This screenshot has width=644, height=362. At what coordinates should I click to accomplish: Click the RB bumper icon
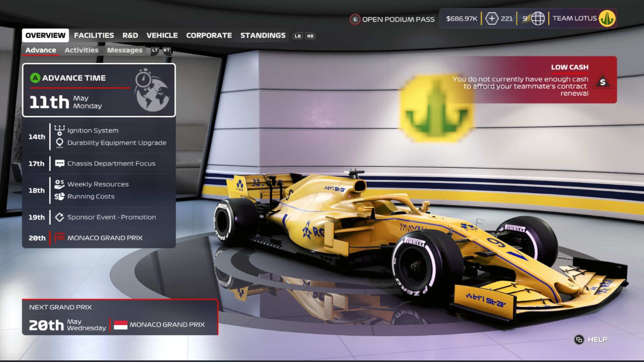click(310, 36)
